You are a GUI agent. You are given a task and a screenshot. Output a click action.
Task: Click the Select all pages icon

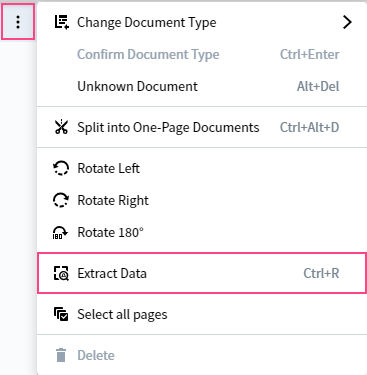coord(61,314)
